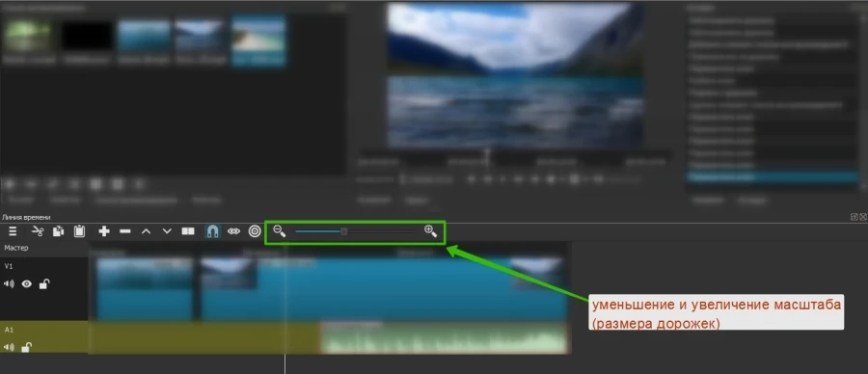Image resolution: width=868 pixels, height=374 pixels.
Task: Ripple delete with the minus icon
Action: pos(125,231)
